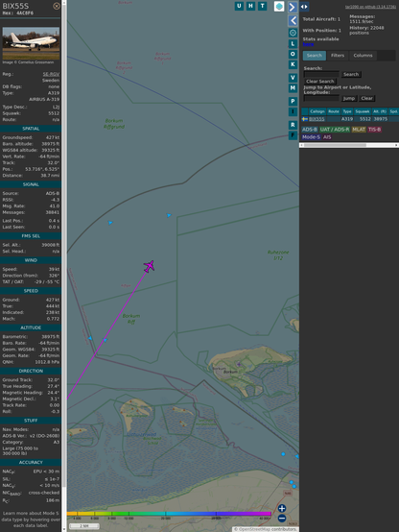Sort table by Squawk column
Screen dimensions: 399x532
click(x=362, y=111)
